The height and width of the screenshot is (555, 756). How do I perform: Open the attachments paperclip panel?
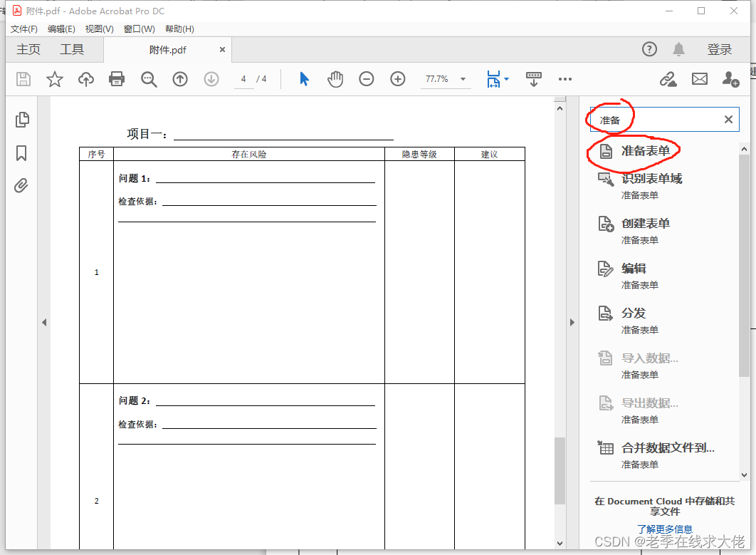coord(21,186)
